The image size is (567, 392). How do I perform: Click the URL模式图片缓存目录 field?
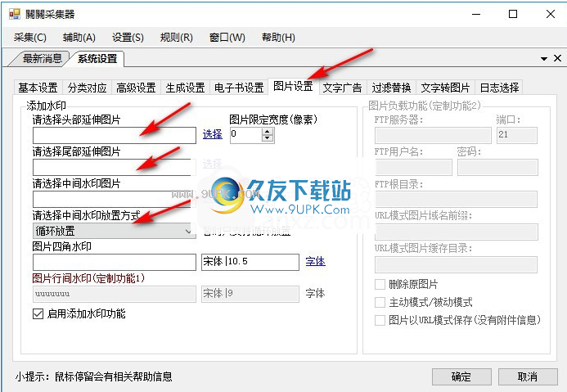(456, 264)
